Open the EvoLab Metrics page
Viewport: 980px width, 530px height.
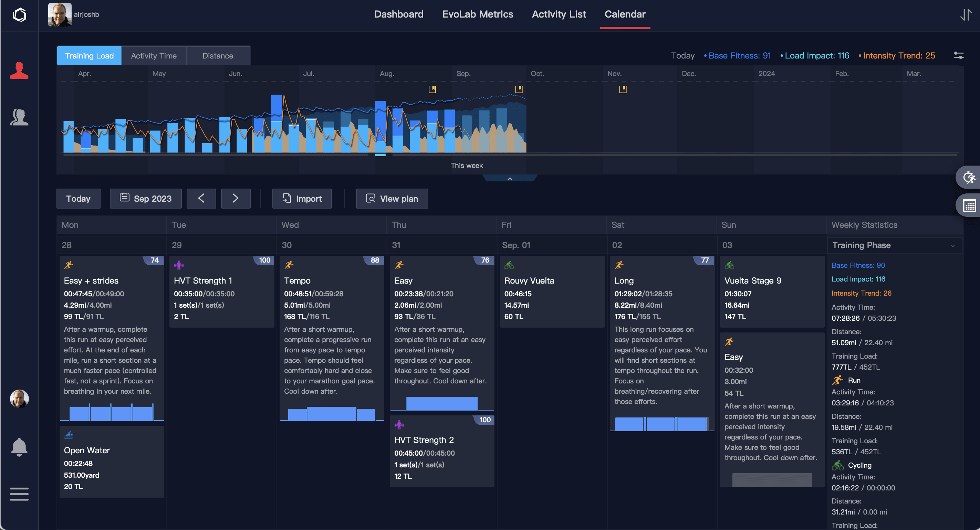(x=478, y=14)
